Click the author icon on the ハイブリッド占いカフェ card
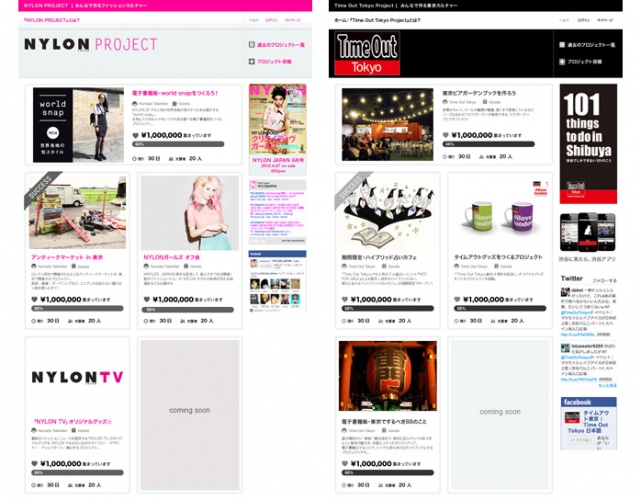This screenshot has width=641, height=500. tap(344, 266)
